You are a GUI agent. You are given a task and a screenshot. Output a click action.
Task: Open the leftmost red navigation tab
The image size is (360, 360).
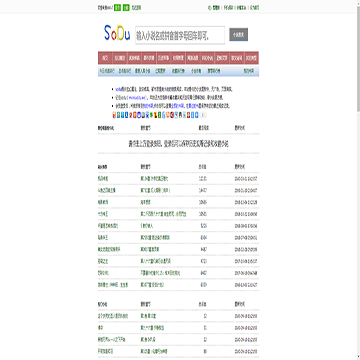tap(105, 58)
